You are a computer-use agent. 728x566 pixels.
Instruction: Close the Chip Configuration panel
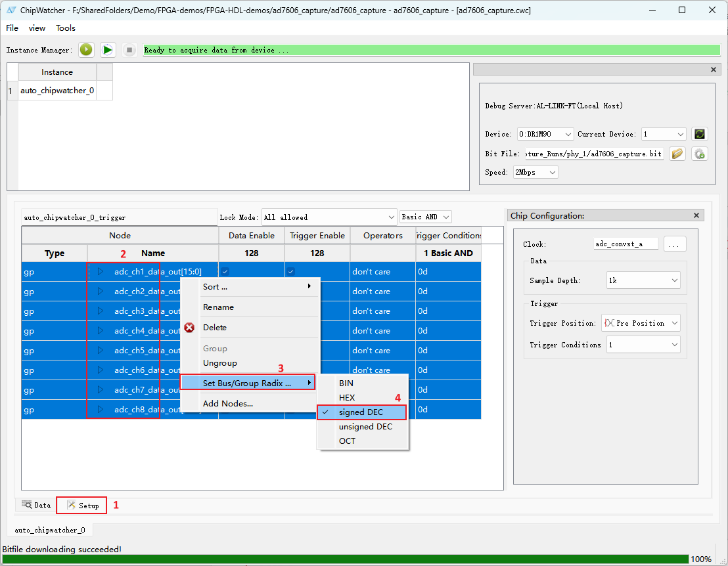(696, 215)
